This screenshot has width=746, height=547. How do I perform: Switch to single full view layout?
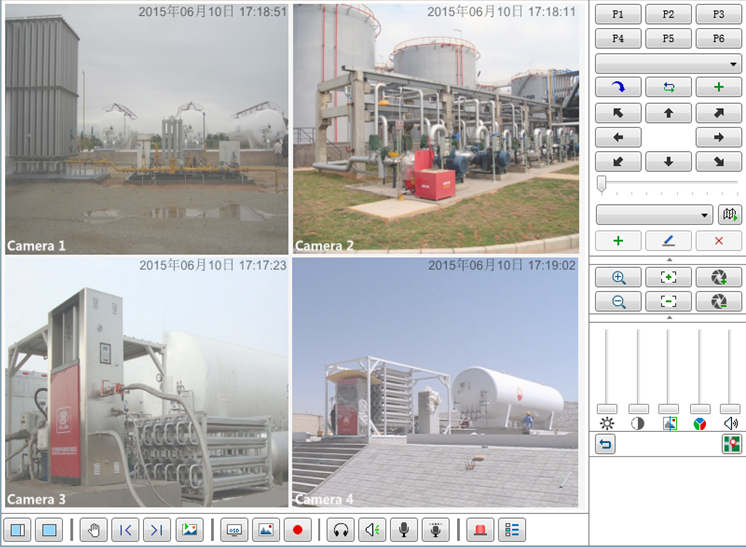click(49, 530)
